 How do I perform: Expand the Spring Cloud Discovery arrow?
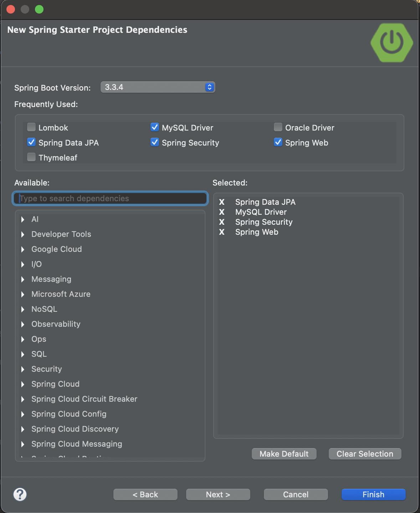tap(23, 429)
